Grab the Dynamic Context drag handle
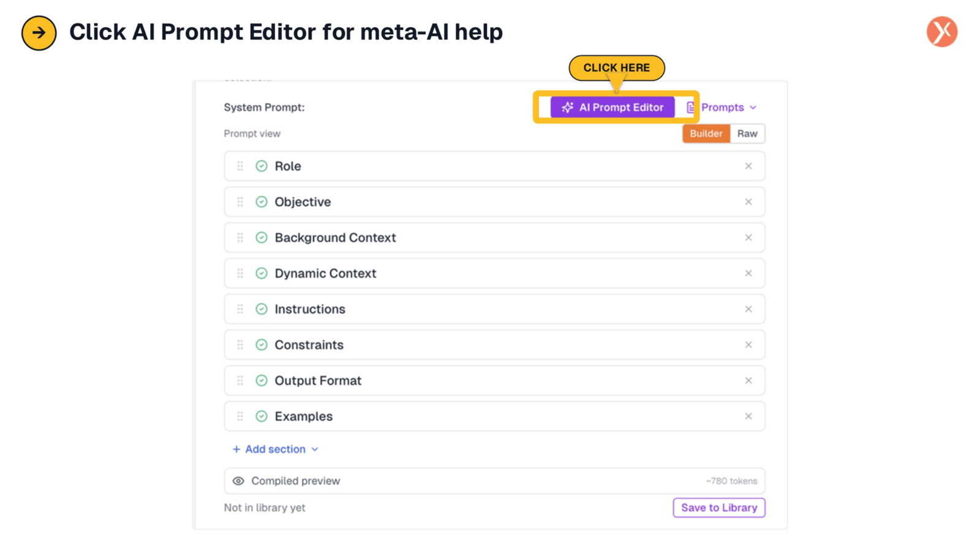 pos(240,273)
